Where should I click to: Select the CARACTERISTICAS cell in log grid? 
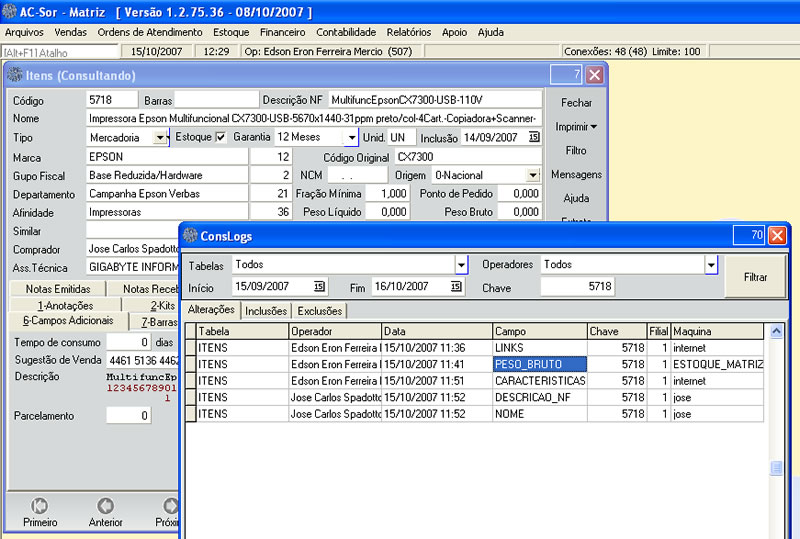tap(540, 381)
